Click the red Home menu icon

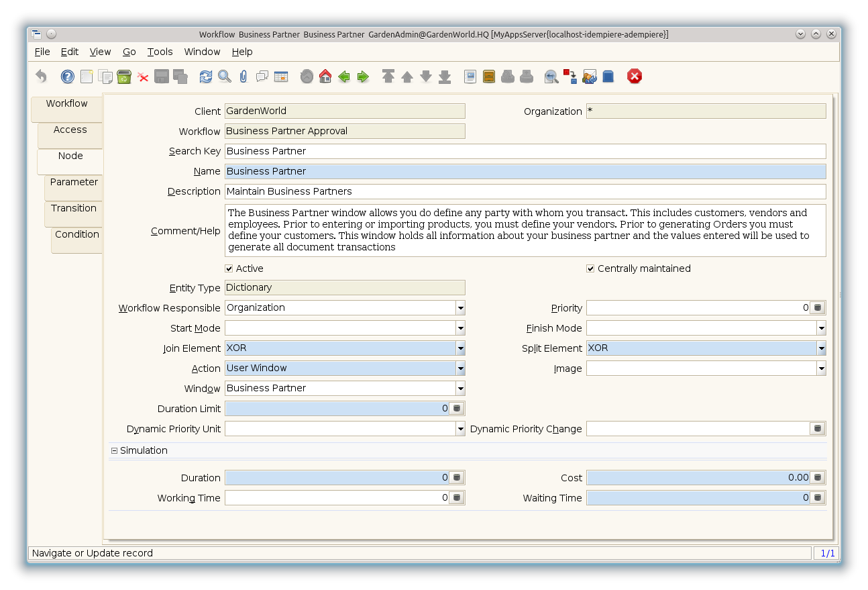coord(325,77)
